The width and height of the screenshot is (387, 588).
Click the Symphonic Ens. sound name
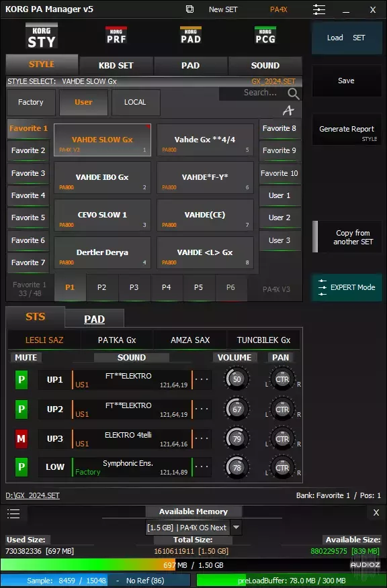128,464
